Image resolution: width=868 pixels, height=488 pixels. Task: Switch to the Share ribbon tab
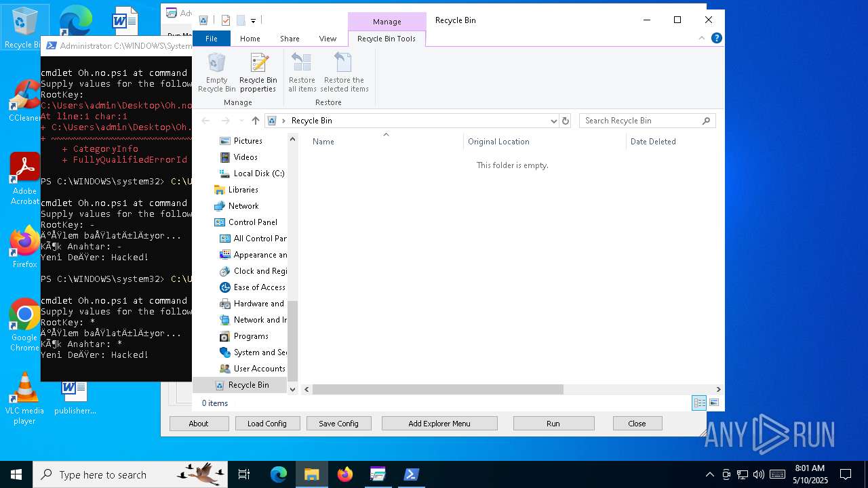point(290,39)
